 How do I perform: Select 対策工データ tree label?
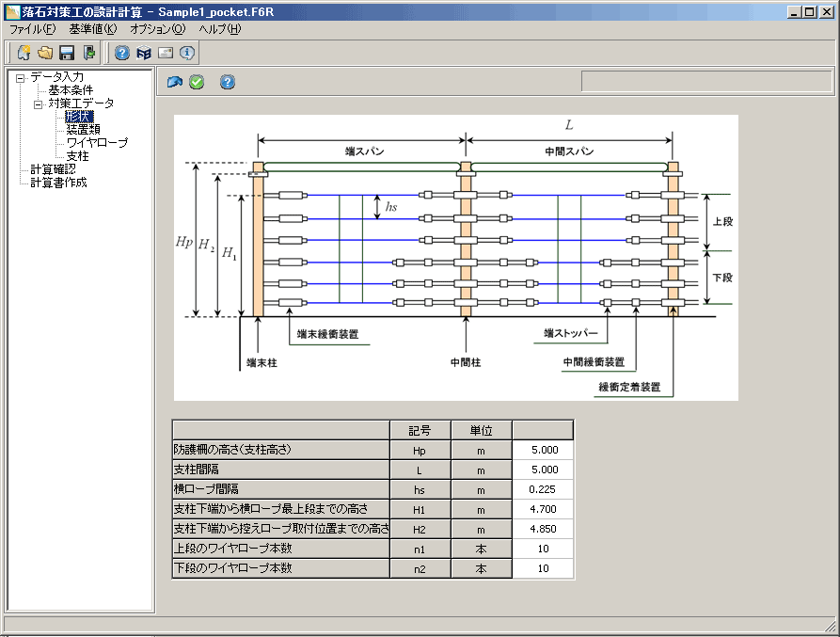click(x=81, y=104)
